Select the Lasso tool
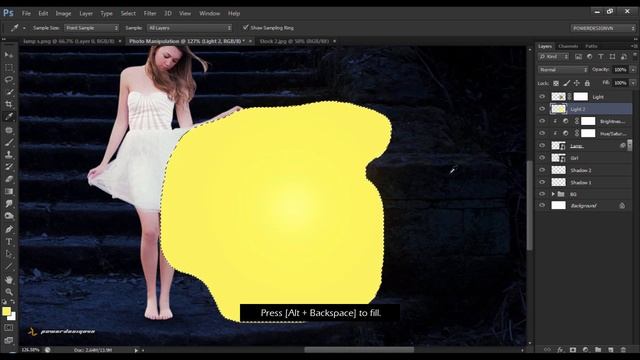 click(x=9, y=80)
